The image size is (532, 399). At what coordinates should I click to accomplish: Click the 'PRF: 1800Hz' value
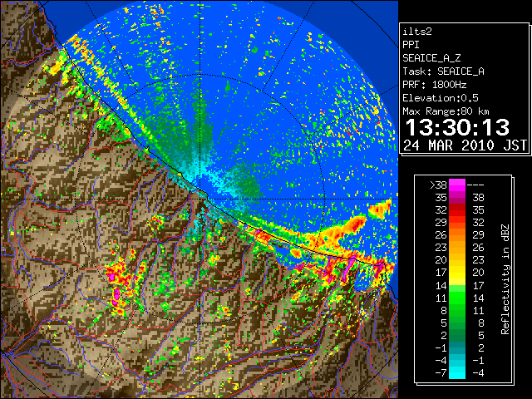click(x=434, y=85)
